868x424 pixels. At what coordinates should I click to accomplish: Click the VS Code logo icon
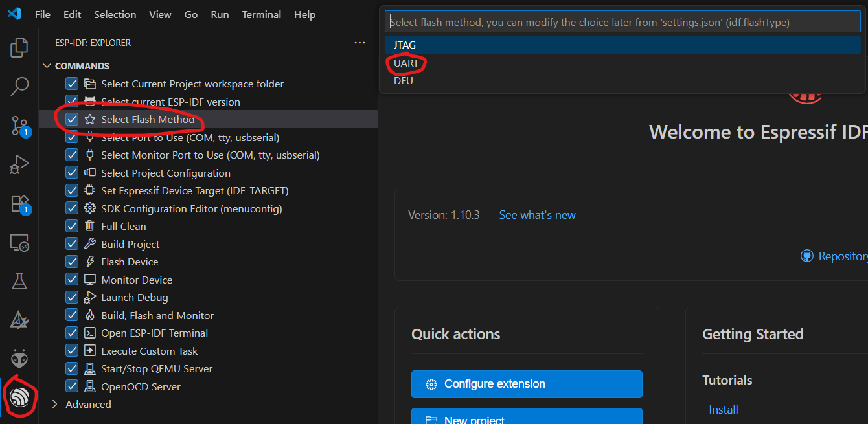click(14, 14)
